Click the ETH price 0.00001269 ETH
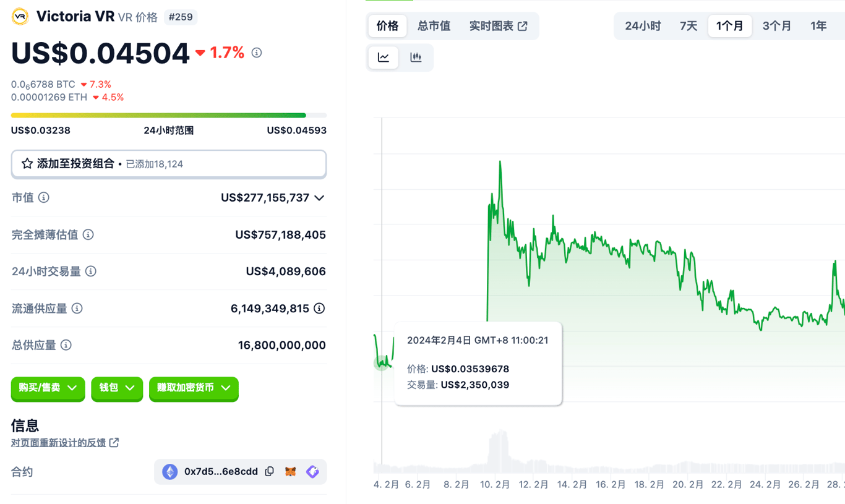The width and height of the screenshot is (845, 504). point(49,97)
